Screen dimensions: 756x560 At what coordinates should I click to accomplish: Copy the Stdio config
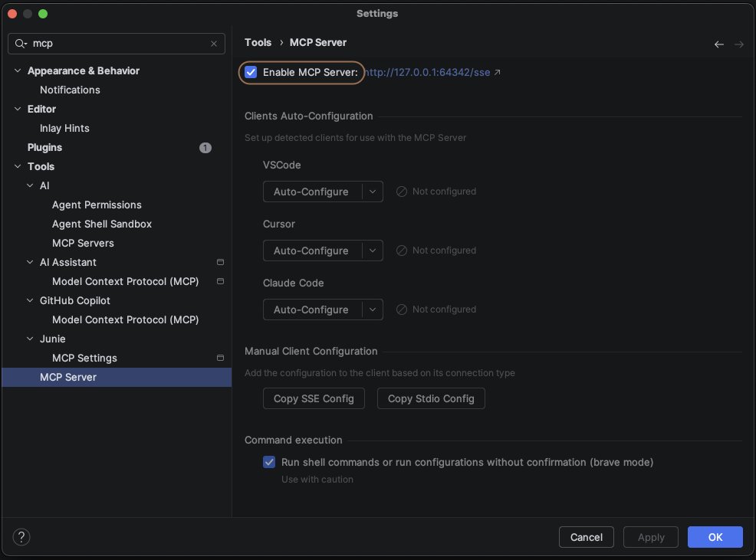click(431, 398)
